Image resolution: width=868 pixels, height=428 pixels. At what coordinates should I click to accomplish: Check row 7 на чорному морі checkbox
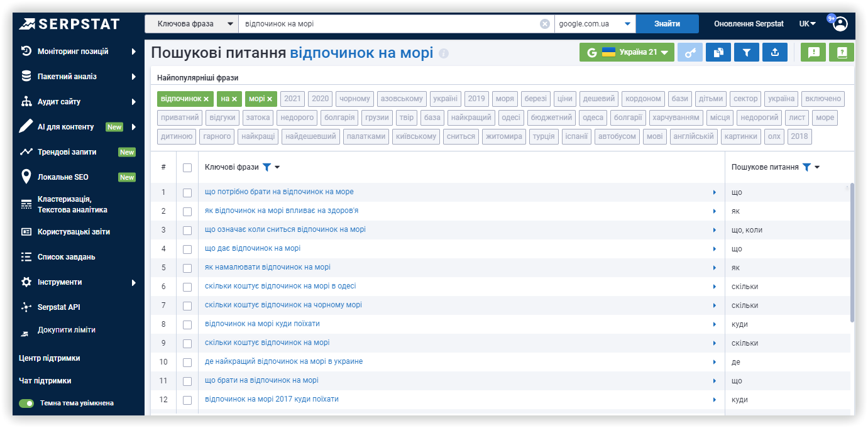[187, 305]
